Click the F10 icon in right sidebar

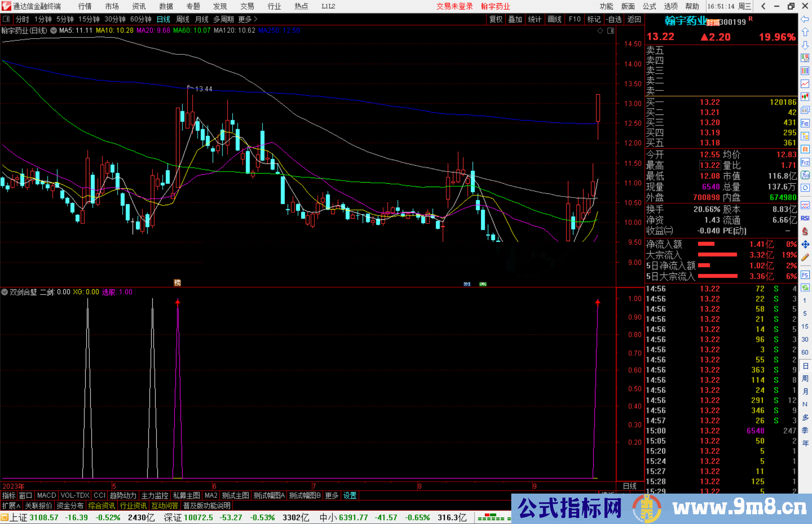pyautogui.click(x=805, y=123)
